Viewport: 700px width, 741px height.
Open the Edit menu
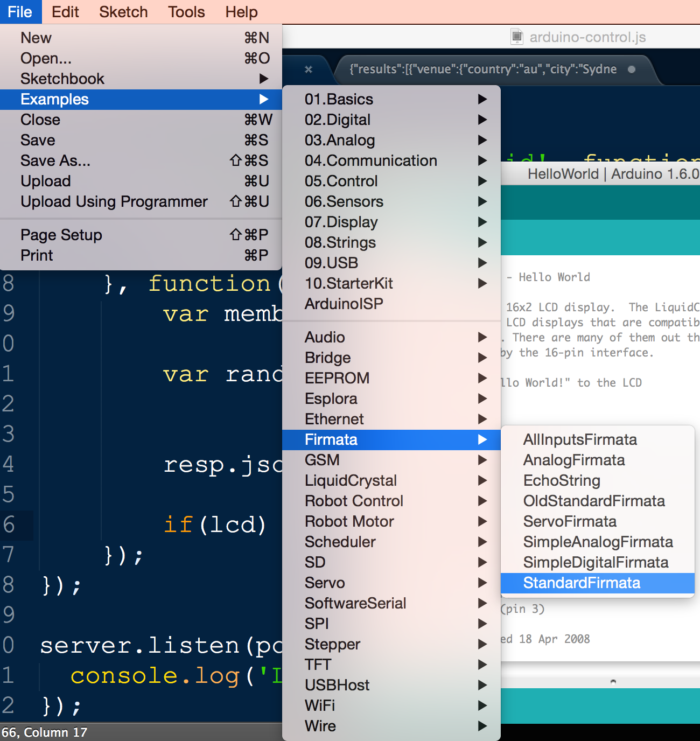click(65, 12)
